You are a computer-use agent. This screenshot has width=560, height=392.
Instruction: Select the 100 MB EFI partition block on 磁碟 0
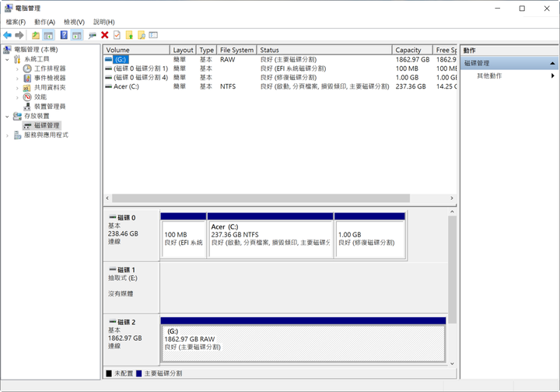pos(184,235)
